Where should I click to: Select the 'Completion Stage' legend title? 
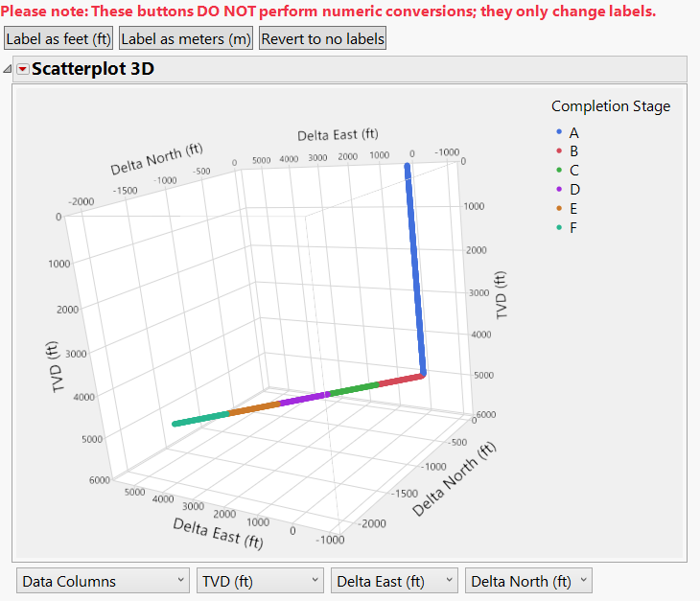click(611, 106)
